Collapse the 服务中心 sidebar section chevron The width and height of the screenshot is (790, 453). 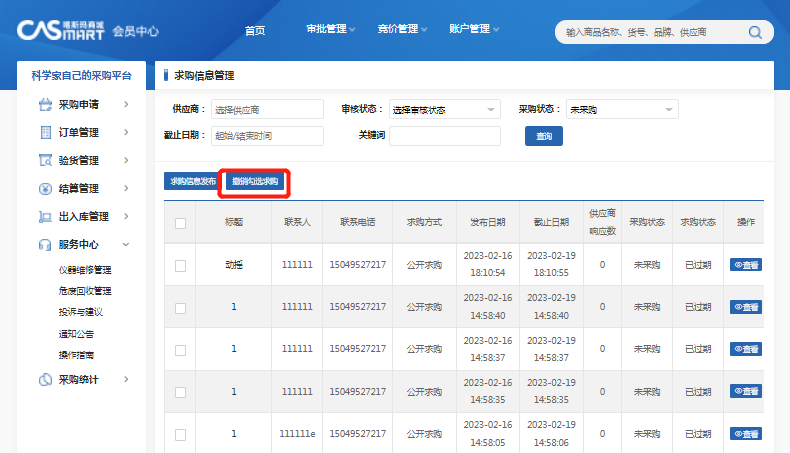[x=125, y=244]
